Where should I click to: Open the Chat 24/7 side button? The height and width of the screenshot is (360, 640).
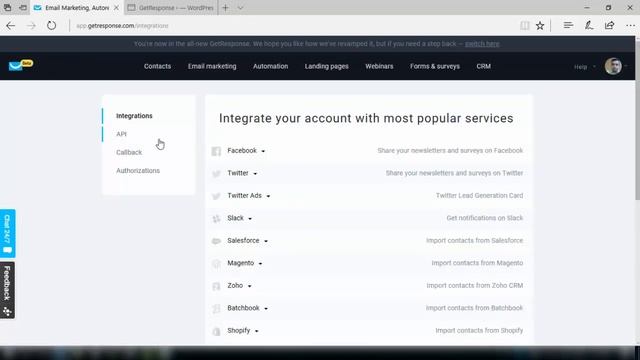7,233
